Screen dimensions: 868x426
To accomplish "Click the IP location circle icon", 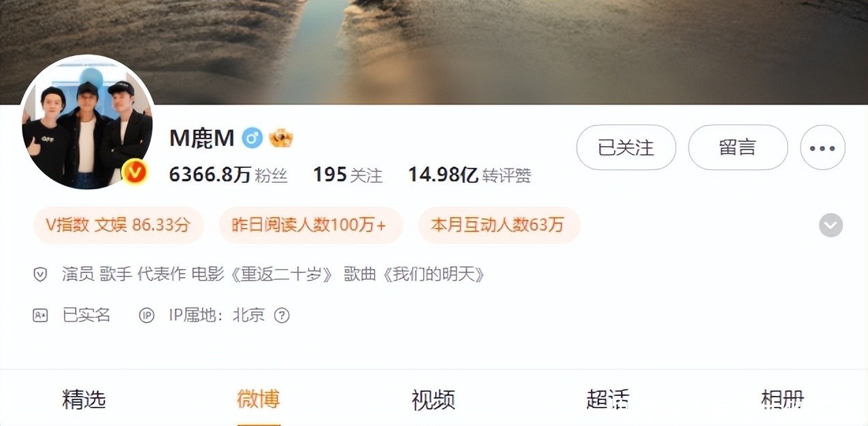I will 147,315.
